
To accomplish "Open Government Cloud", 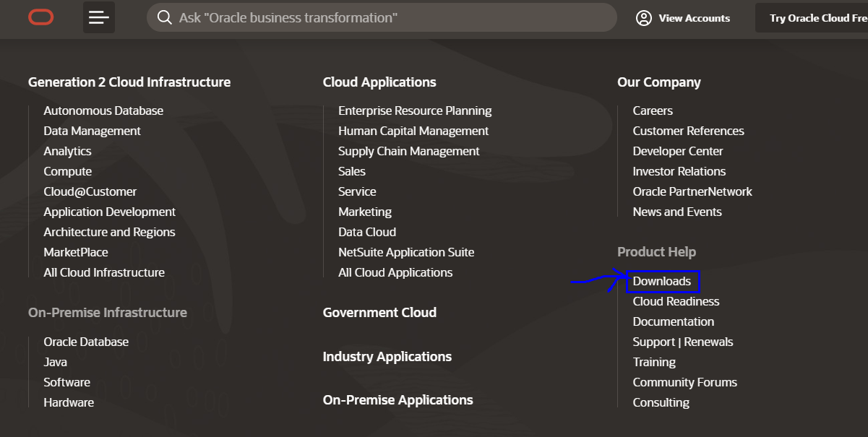I will [379, 313].
